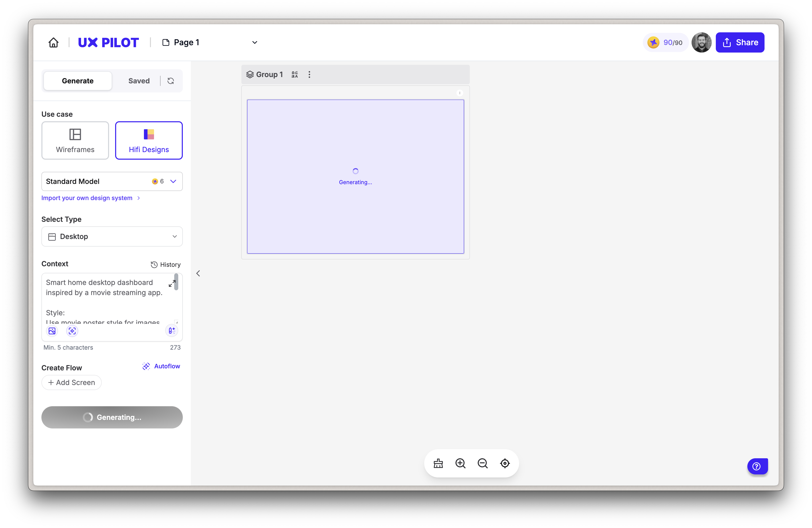Expand the Page 1 selector

255,42
